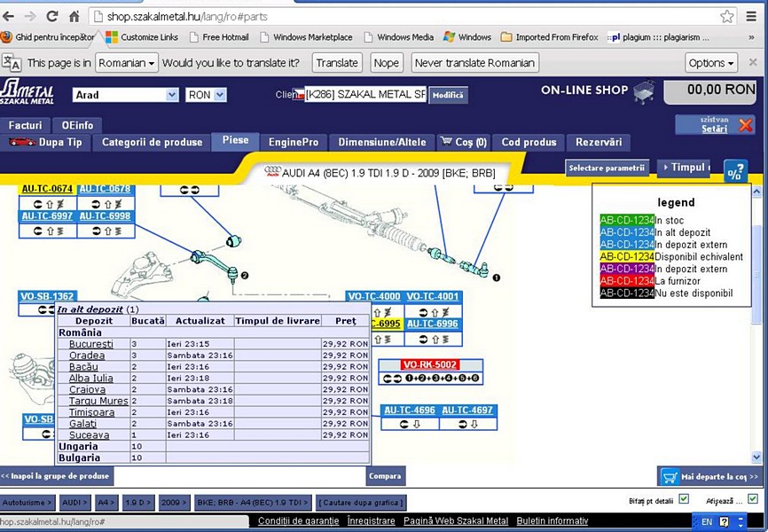Expand the Timpul panel arrow
Screen dimensions: 768x532
[666, 168]
